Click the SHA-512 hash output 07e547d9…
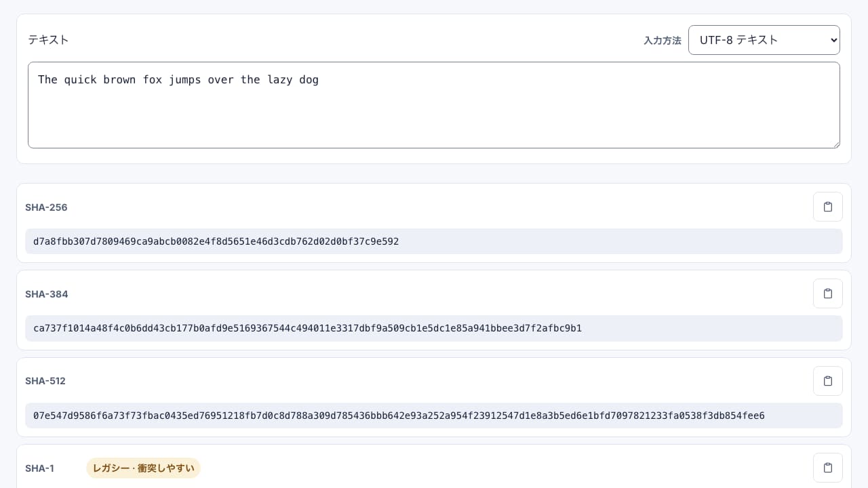The image size is (868, 488). (x=434, y=415)
